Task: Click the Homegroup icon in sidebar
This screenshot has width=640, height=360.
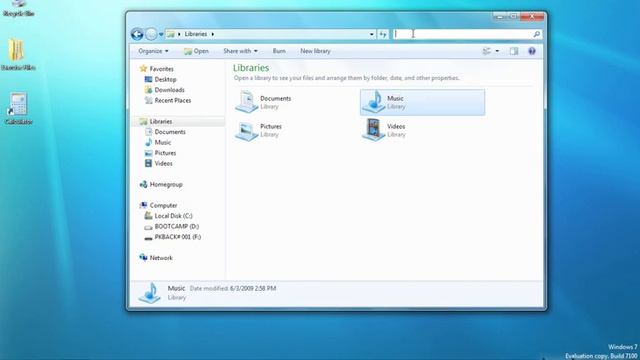Action: tap(143, 184)
